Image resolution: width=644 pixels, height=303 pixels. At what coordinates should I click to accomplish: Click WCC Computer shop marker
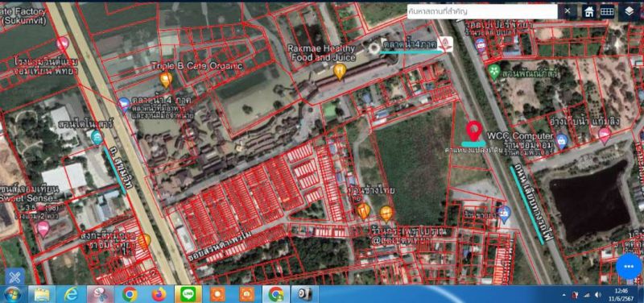click(561, 142)
